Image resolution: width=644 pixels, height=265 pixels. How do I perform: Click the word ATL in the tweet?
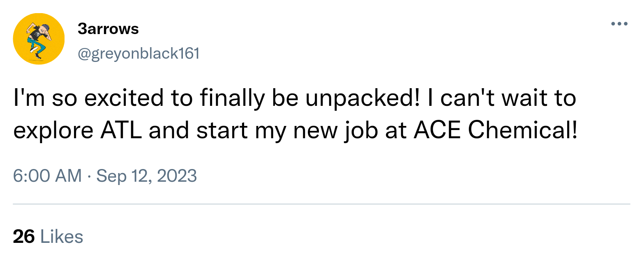(x=120, y=130)
